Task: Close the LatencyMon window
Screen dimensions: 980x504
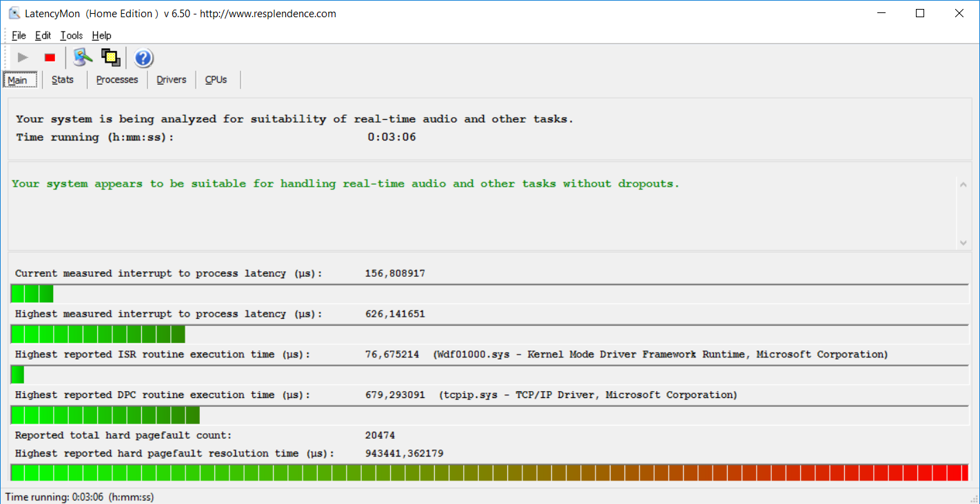Action: [959, 13]
